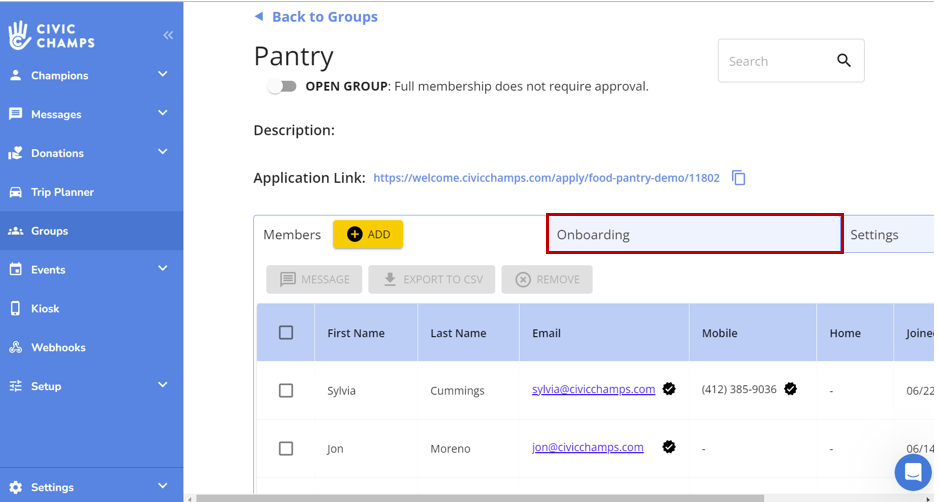Open the chat support bubble
This screenshot has width=939, height=502.
912,472
